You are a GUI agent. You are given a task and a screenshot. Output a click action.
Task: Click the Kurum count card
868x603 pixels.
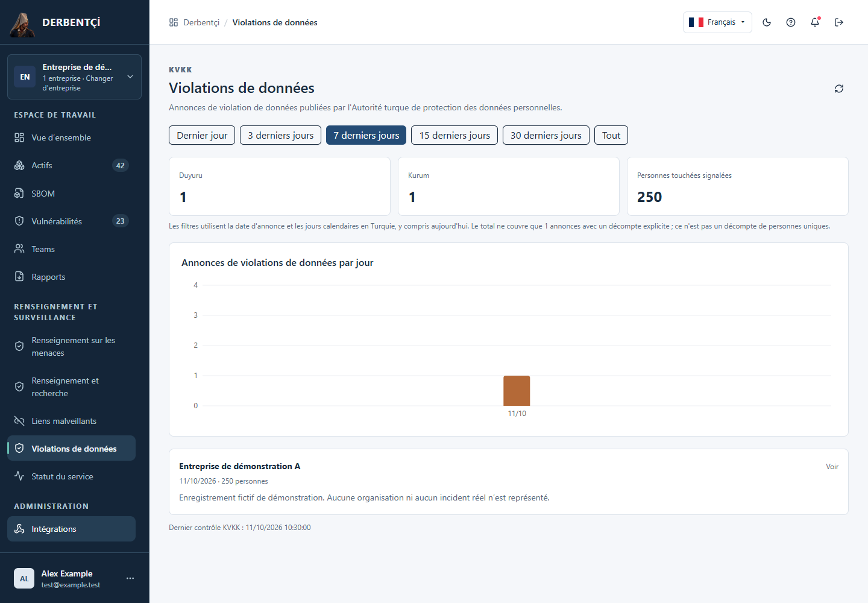509,186
